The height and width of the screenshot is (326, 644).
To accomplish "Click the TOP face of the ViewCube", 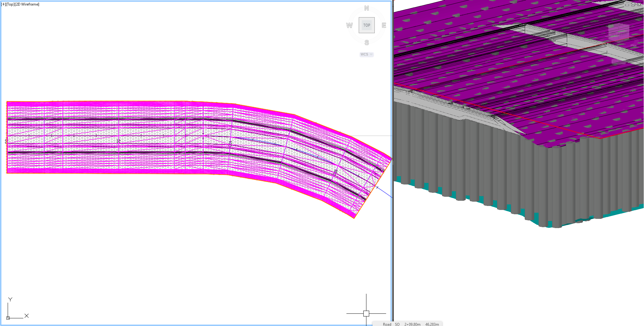I will pyautogui.click(x=366, y=25).
